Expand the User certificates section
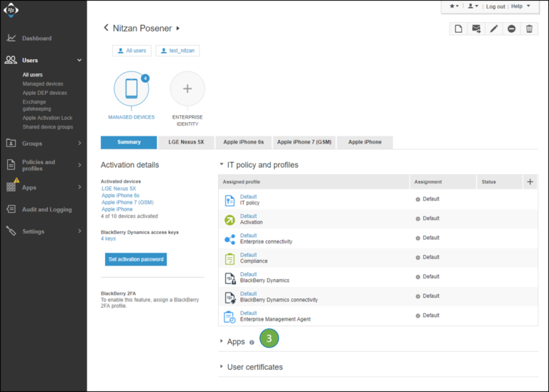549x392 pixels. 254,367
